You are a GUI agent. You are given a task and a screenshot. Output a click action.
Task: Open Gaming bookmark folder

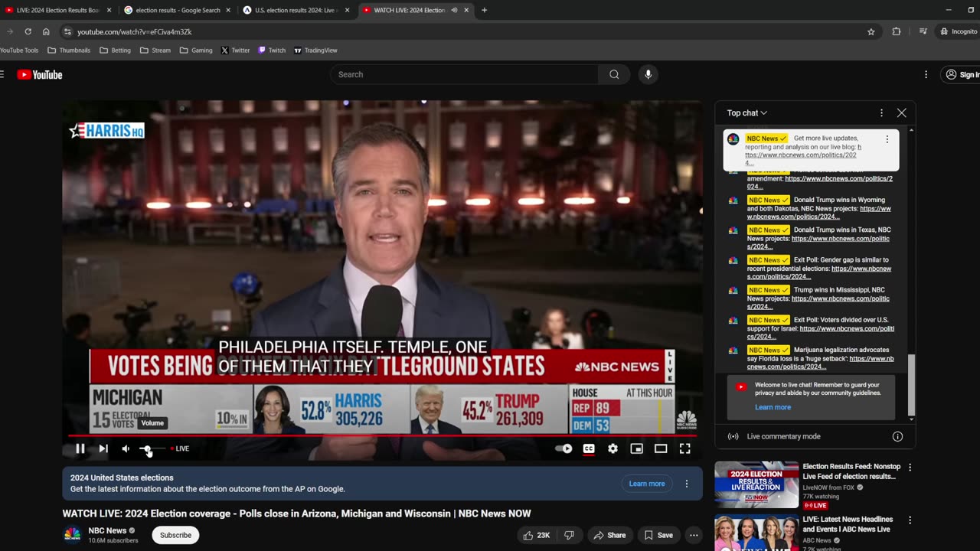(x=196, y=51)
